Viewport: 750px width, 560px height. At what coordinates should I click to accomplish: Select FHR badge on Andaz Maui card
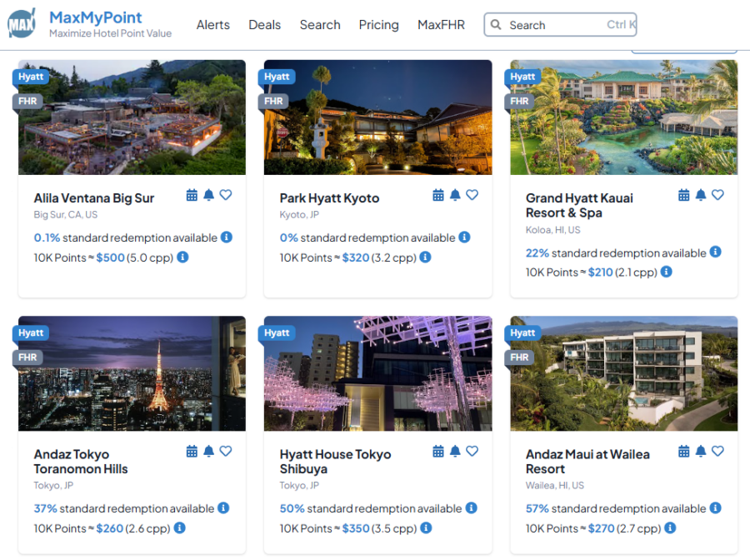tap(519, 357)
